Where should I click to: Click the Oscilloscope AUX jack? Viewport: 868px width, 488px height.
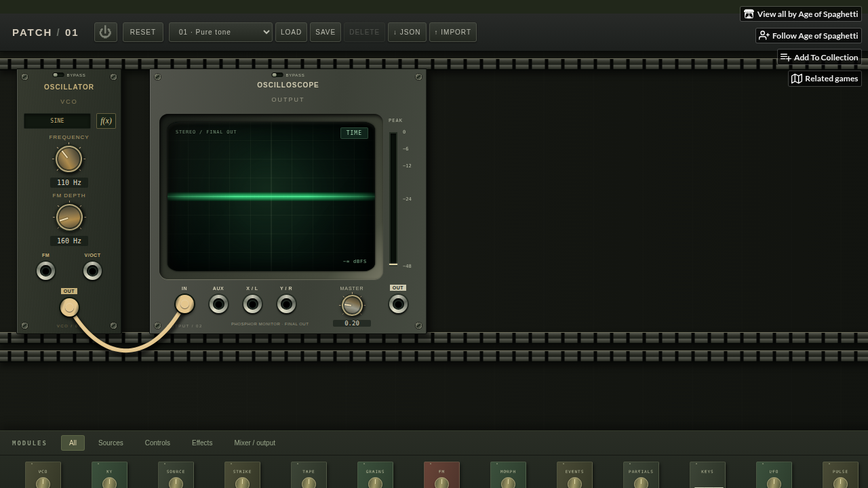(x=218, y=304)
